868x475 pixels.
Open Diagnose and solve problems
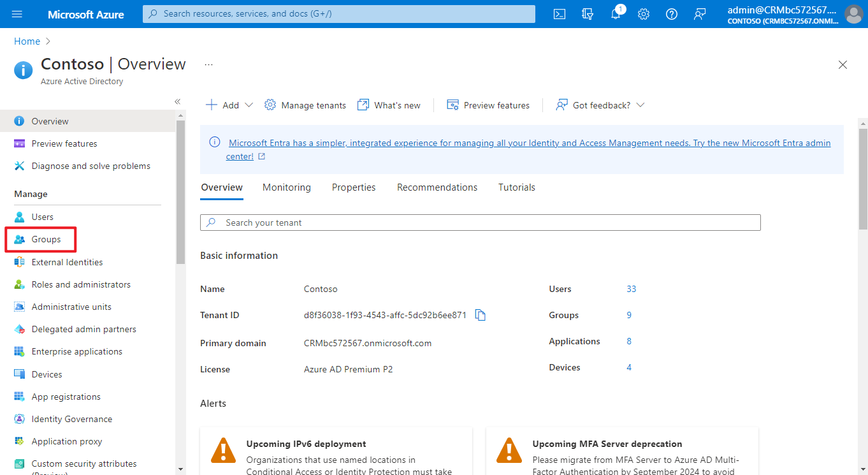(90, 165)
